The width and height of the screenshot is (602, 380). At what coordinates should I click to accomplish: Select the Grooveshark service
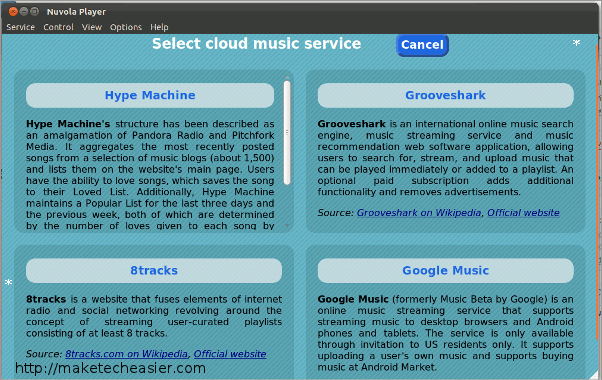[x=446, y=95]
